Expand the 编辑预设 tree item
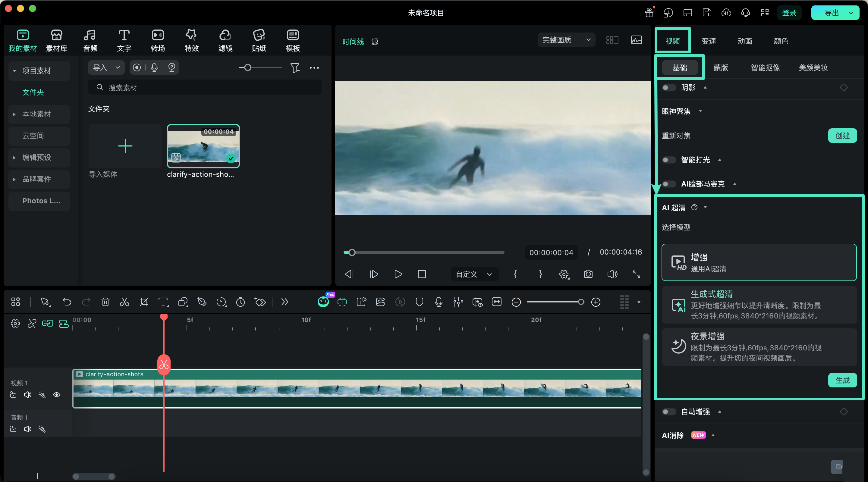Image resolution: width=868 pixels, height=482 pixels. click(x=14, y=157)
